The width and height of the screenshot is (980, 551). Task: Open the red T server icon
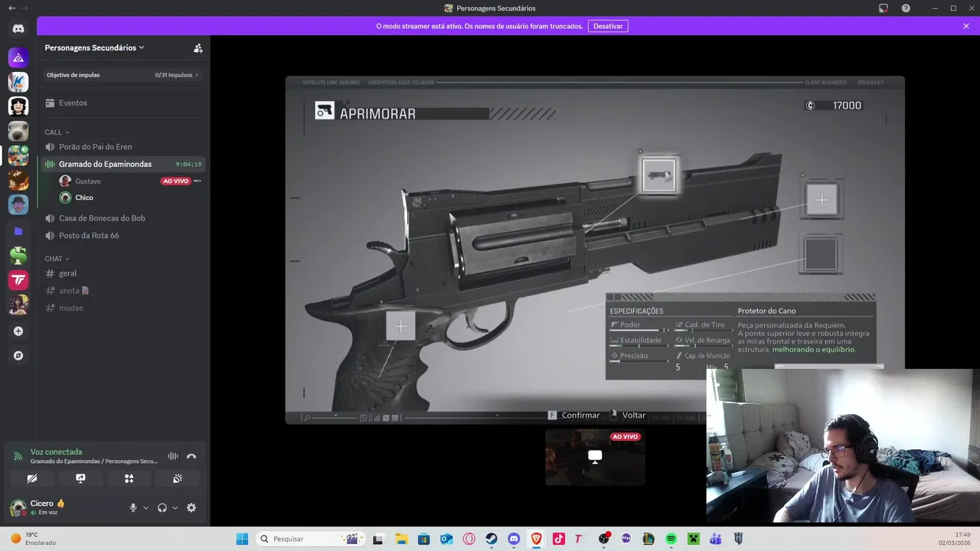pos(18,280)
